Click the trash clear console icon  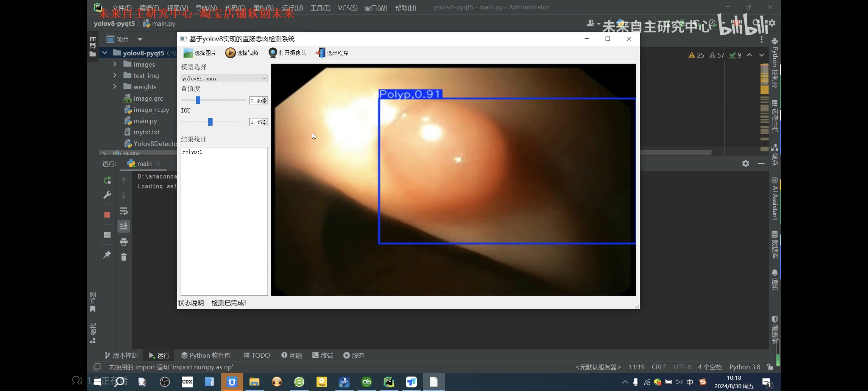click(x=124, y=257)
